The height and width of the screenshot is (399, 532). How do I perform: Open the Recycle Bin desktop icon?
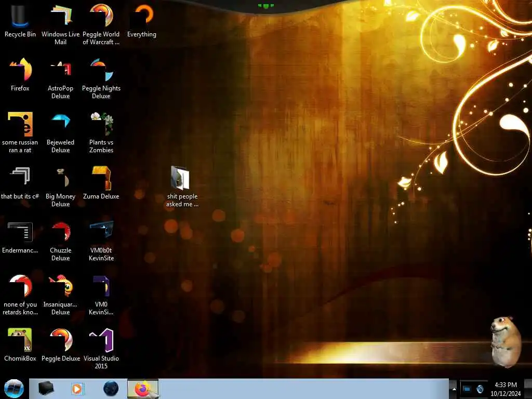point(20,21)
